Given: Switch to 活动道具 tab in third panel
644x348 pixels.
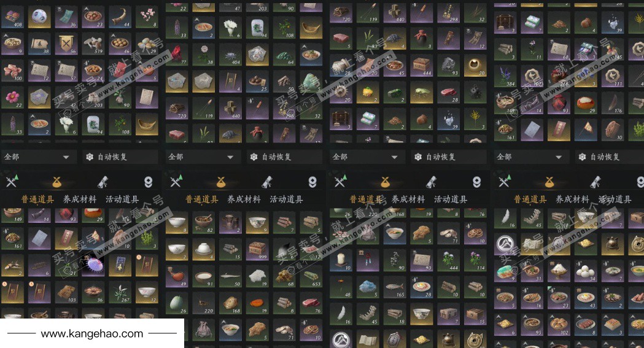Looking at the screenshot, I should (451, 199).
